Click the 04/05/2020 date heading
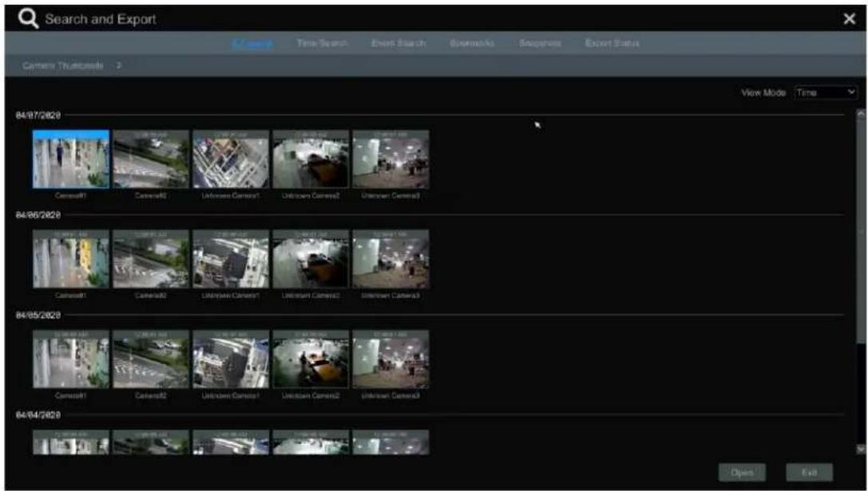The image size is (868, 491). (x=38, y=315)
